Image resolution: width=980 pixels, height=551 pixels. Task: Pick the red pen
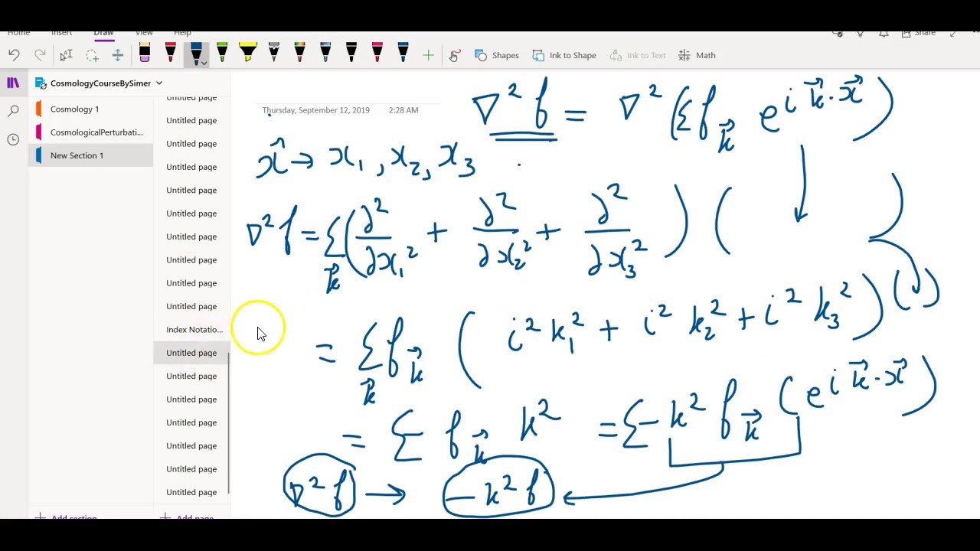(170, 54)
